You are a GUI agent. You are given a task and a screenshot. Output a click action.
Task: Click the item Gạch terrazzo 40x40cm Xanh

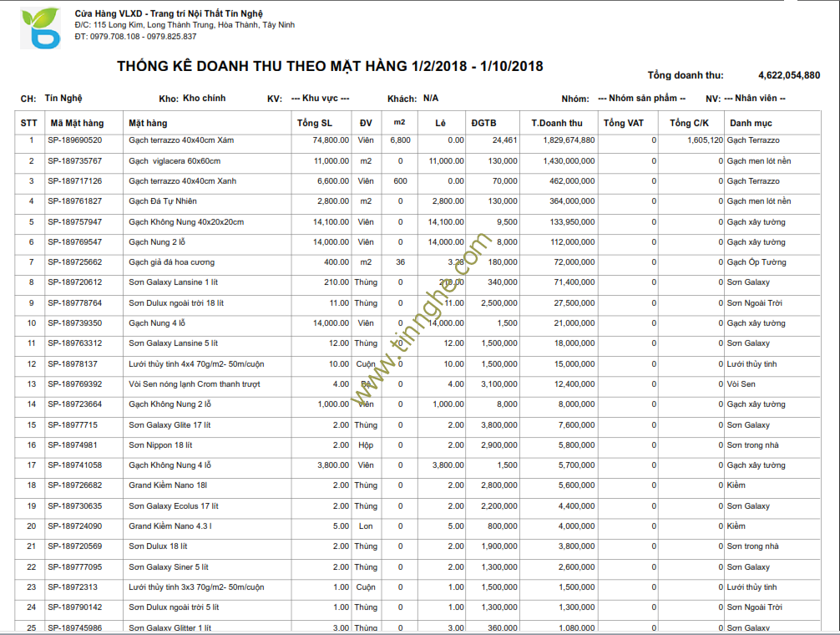tap(182, 181)
